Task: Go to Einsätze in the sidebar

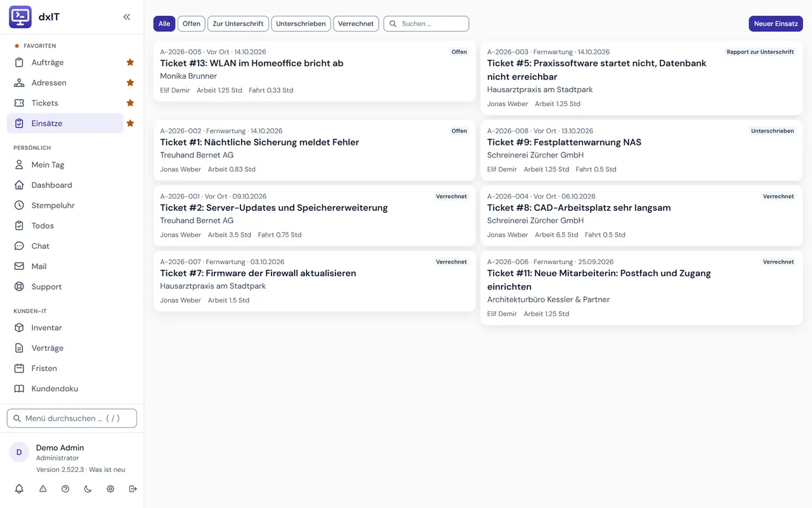Action: point(65,123)
